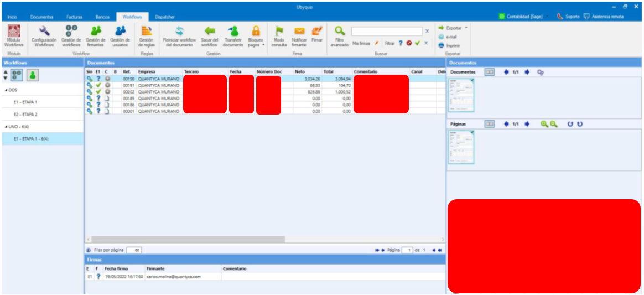The width and height of the screenshot is (644, 295).
Task: Switch to the Documentos ribbon tab
Action: click(41, 17)
